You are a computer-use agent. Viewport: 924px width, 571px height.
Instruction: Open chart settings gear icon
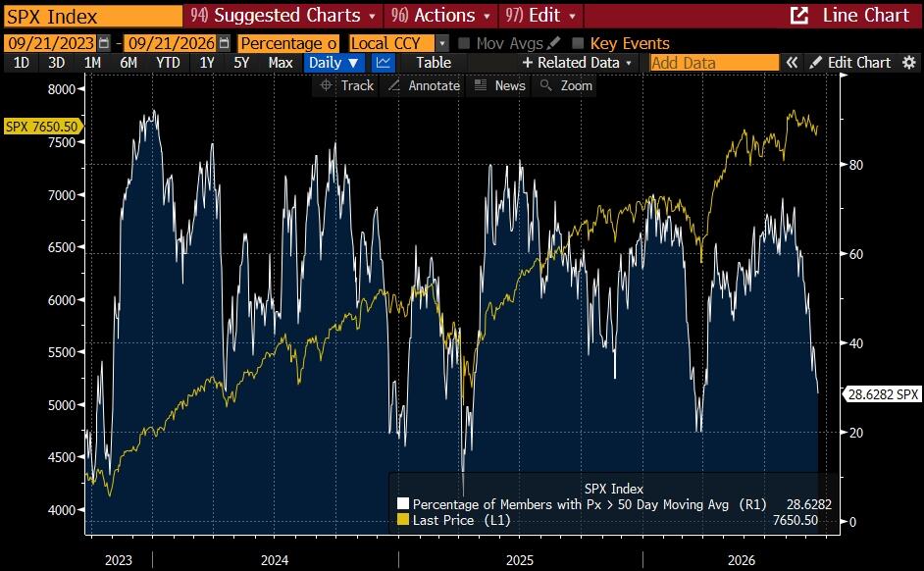pyautogui.click(x=909, y=63)
